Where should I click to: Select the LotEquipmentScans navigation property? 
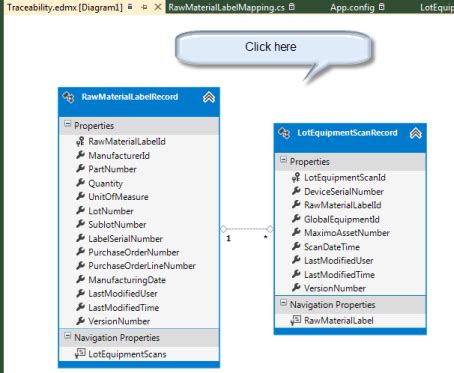[x=127, y=354]
